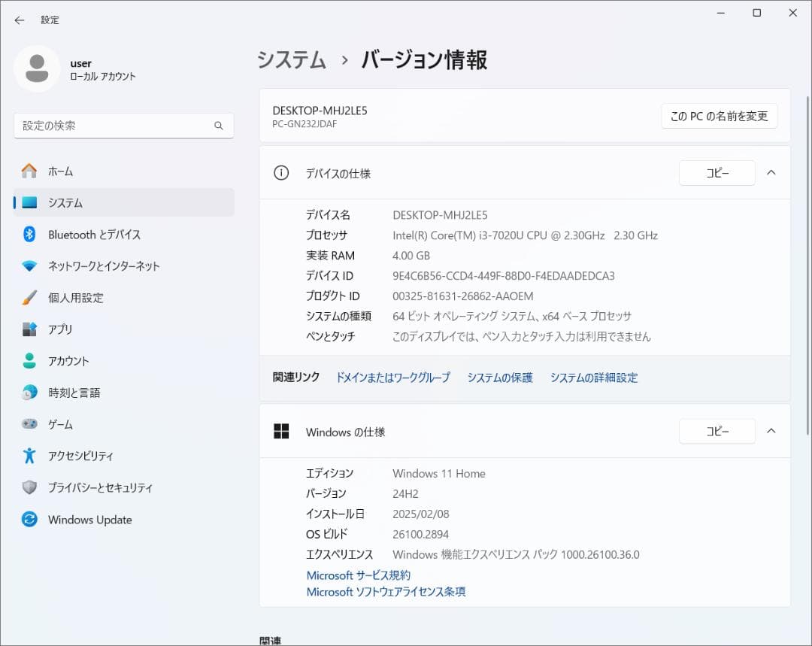Screen dimensions: 812x646
Task: Click the アカウント person icon
Action: 29,361
